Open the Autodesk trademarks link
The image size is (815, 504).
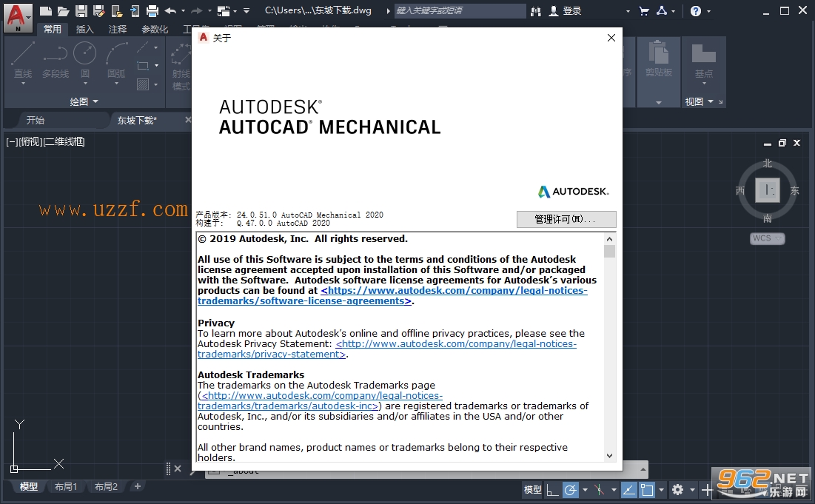point(320,400)
